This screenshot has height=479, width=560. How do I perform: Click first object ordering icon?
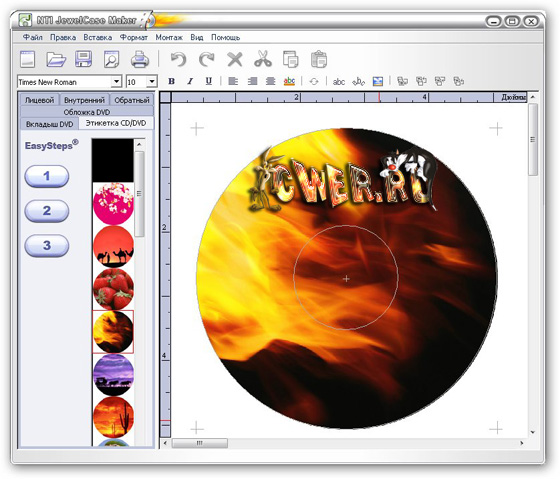click(x=402, y=81)
